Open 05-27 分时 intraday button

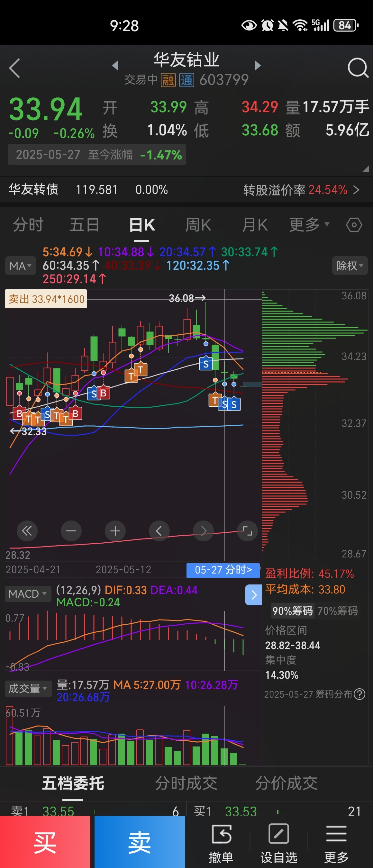(223, 570)
